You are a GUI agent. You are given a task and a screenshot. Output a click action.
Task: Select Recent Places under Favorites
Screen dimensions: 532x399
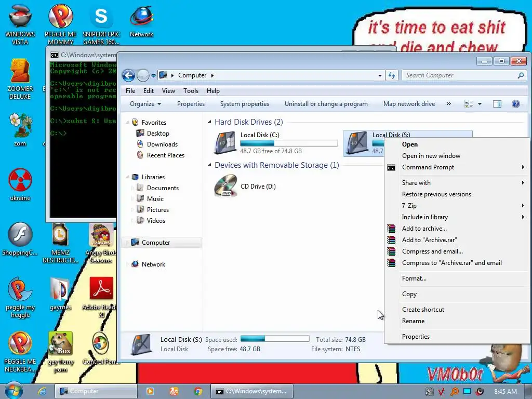[x=166, y=155]
